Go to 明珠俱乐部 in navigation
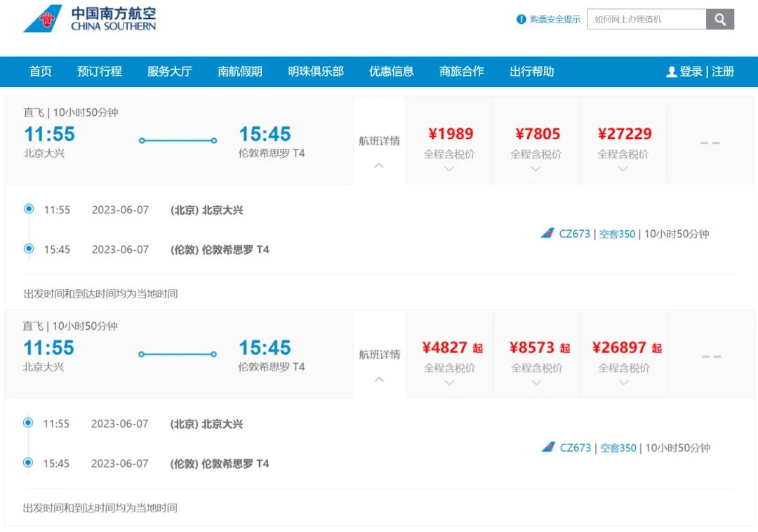Image resolution: width=758 pixels, height=532 pixels. (316, 72)
